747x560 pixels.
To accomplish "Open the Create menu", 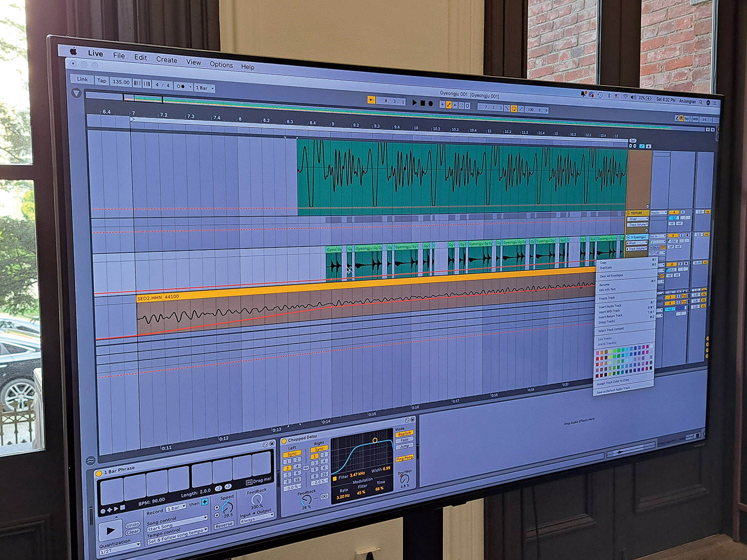I will coord(167,60).
